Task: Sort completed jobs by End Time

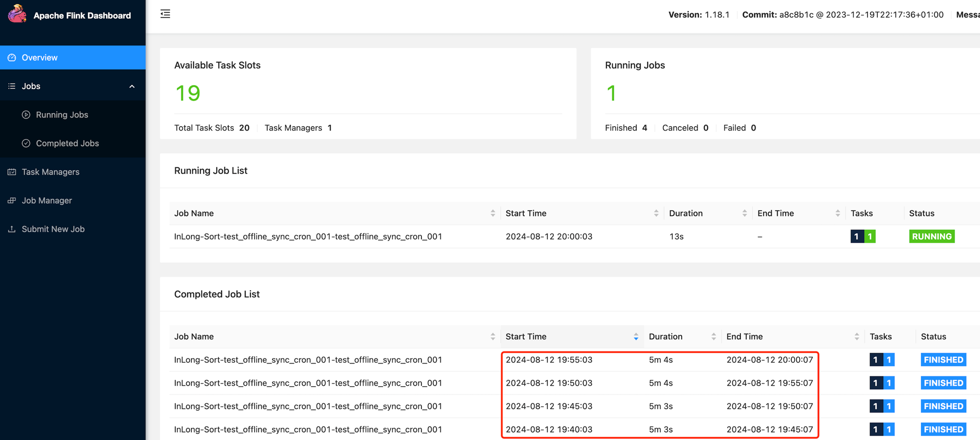Action: 856,337
